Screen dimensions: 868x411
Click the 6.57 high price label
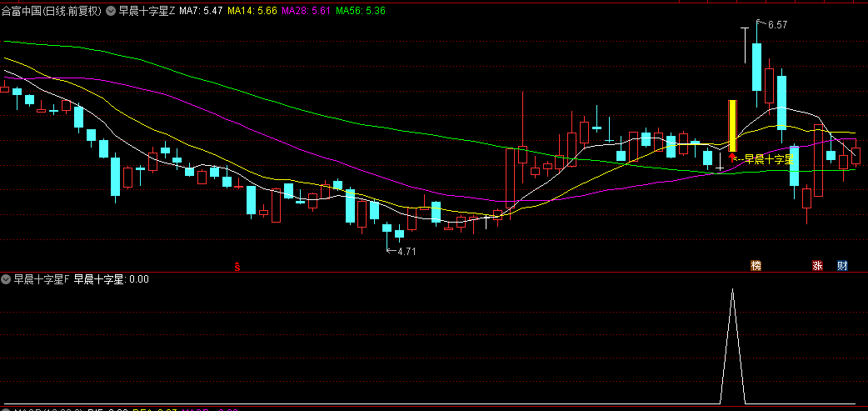[x=777, y=25]
